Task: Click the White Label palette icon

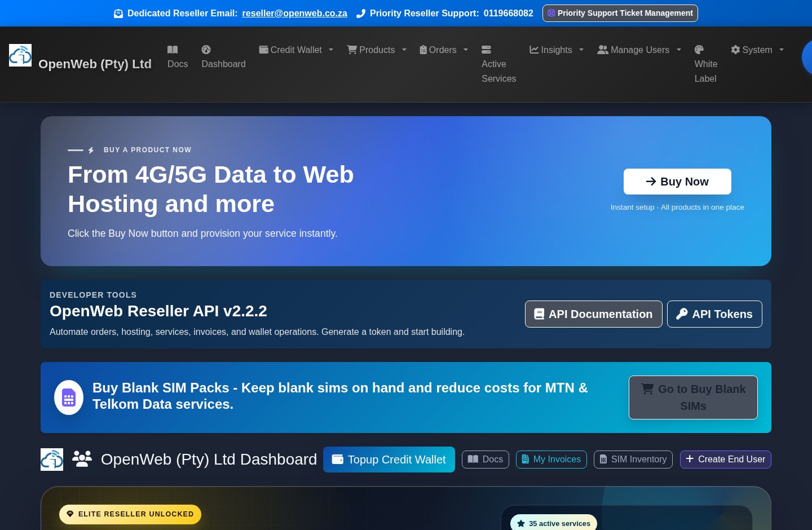Action: coord(699,50)
